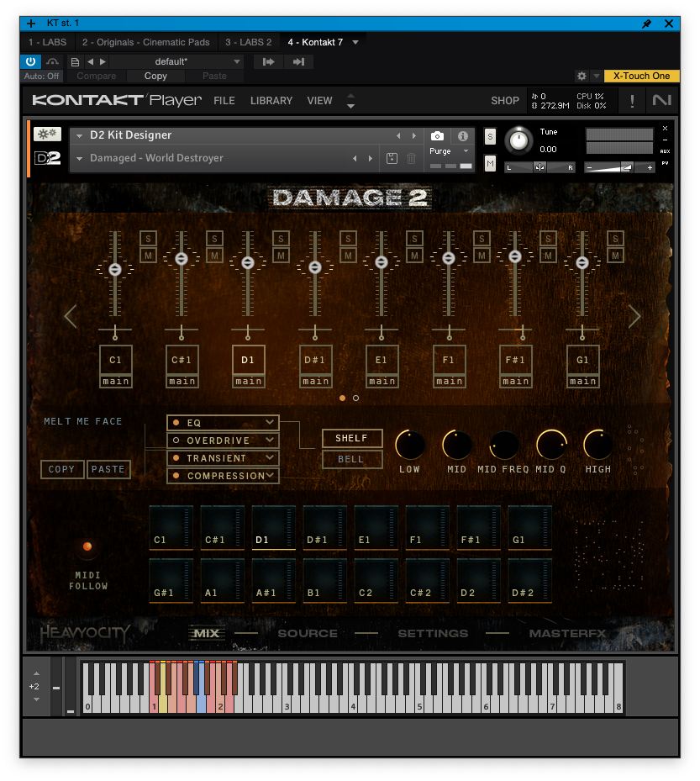
Task: Select previous instrument arrow for D2 Kit Designer
Action: [398, 135]
